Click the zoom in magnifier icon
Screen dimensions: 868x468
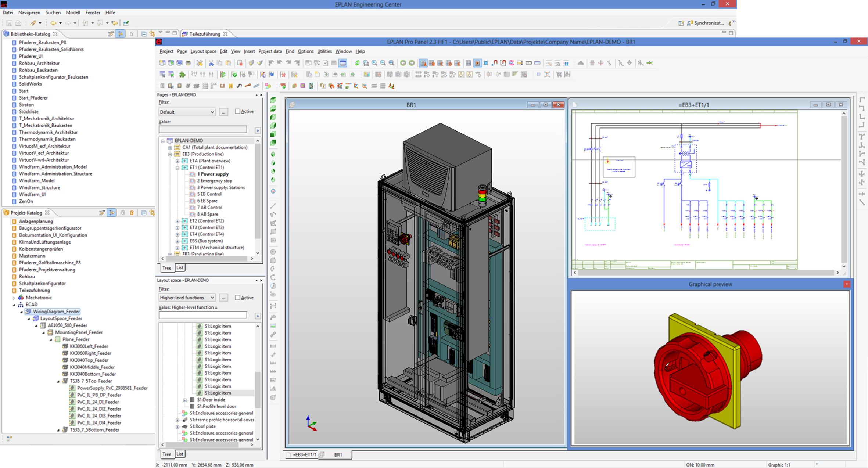(x=374, y=63)
